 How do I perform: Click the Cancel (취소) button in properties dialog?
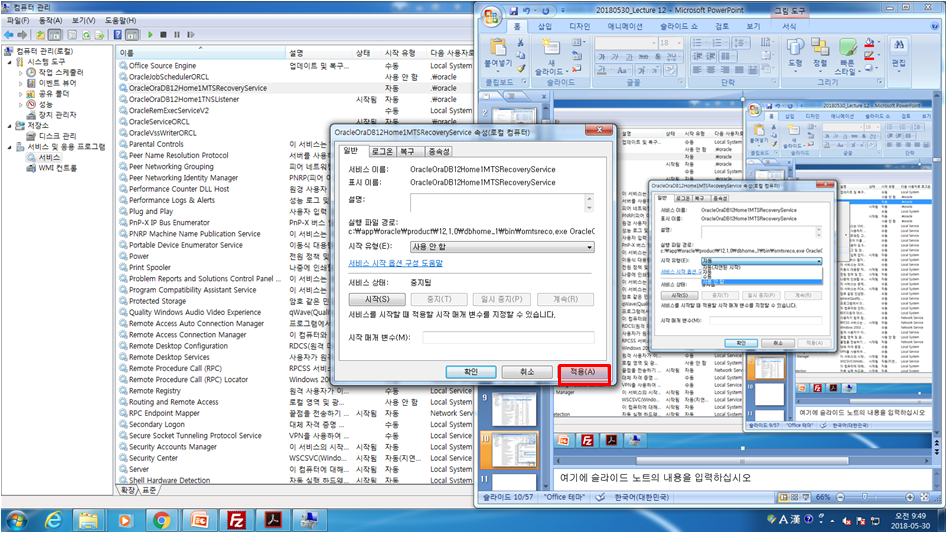click(527, 372)
